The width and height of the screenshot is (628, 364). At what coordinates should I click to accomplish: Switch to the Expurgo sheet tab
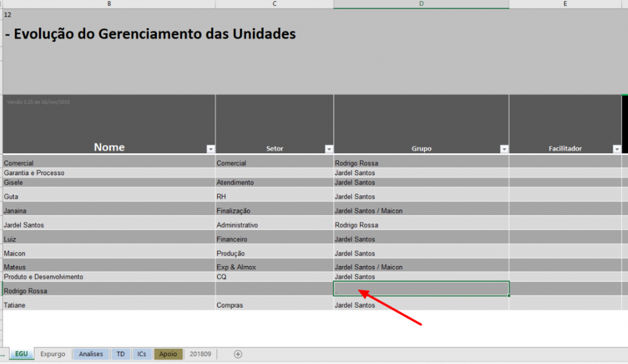click(x=53, y=354)
